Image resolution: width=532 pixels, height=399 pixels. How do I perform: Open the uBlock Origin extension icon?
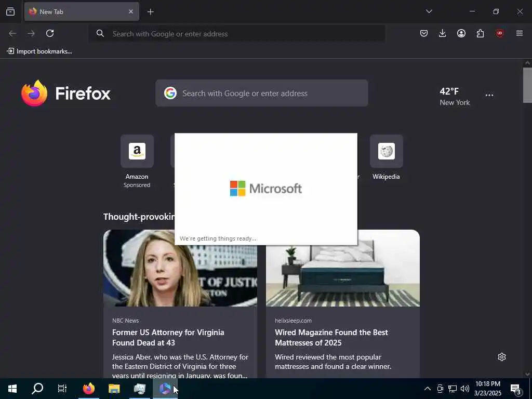pos(499,33)
